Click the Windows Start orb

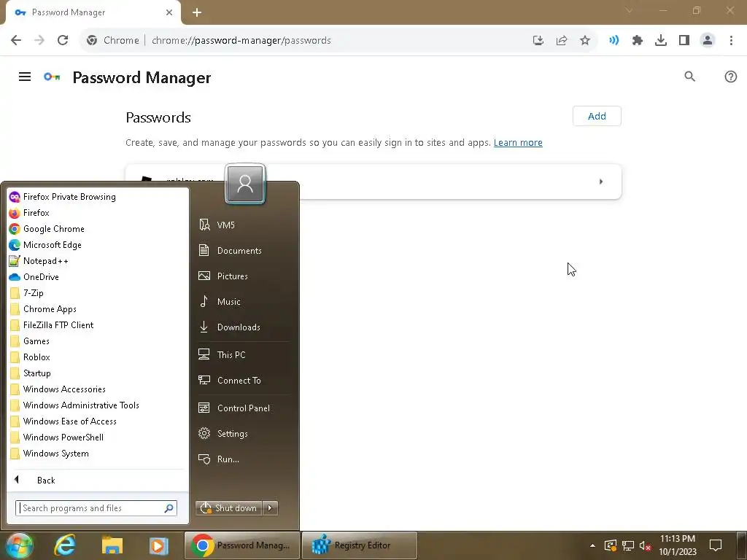[19, 545]
